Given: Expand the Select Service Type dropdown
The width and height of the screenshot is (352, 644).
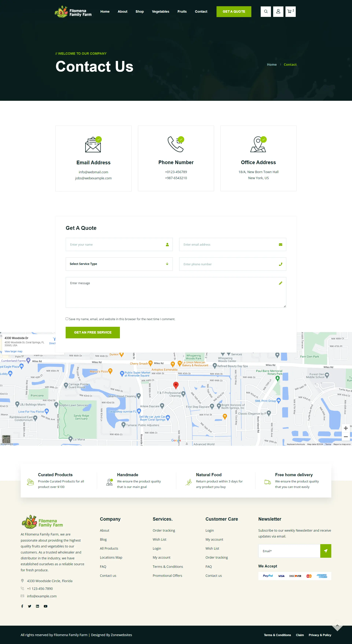Looking at the screenshot, I should (x=119, y=264).
